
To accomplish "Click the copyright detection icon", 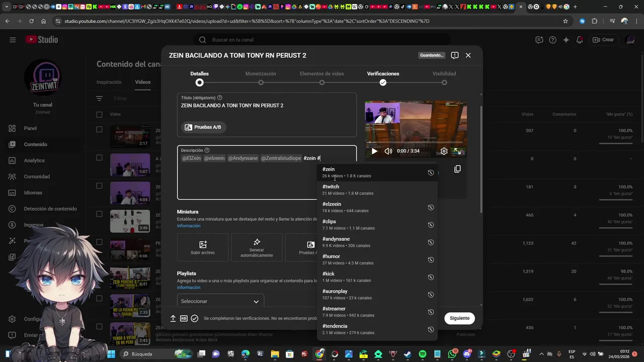I will (13, 209).
